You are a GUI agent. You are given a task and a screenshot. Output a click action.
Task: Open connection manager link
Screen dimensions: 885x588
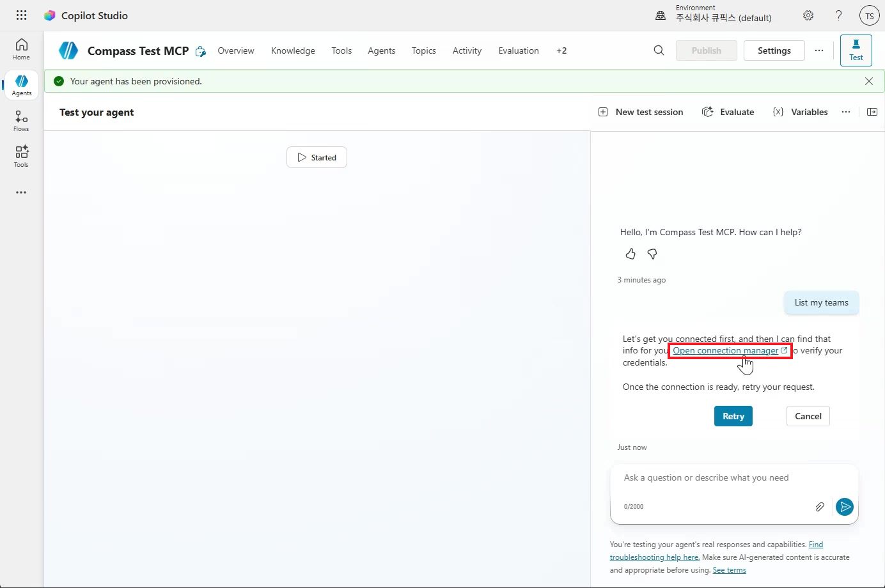click(730, 351)
